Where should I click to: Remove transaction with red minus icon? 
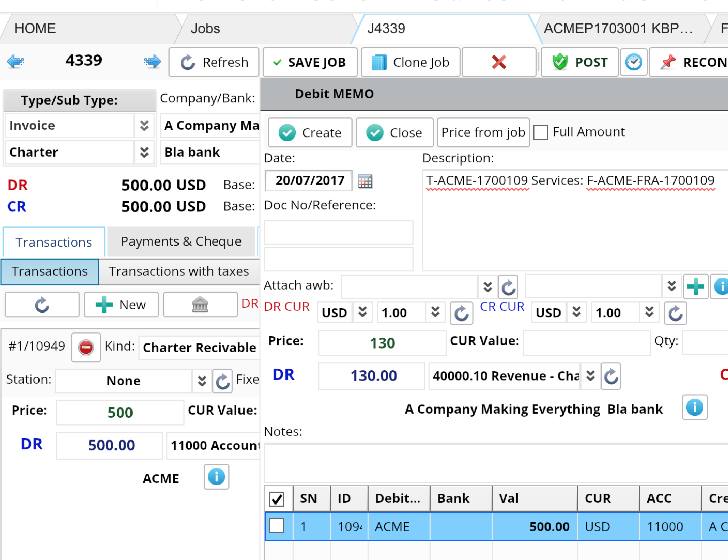click(86, 348)
